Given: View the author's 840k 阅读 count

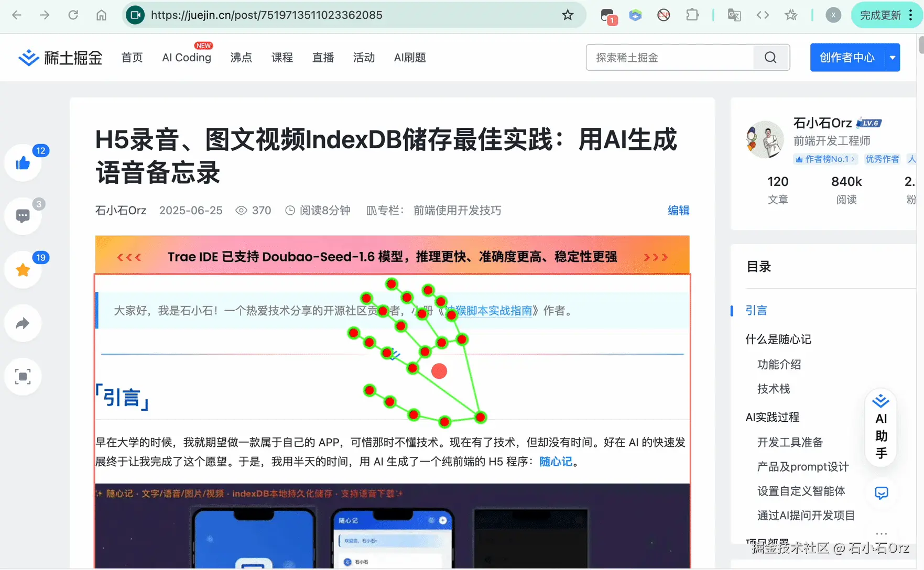Looking at the screenshot, I should (846, 190).
